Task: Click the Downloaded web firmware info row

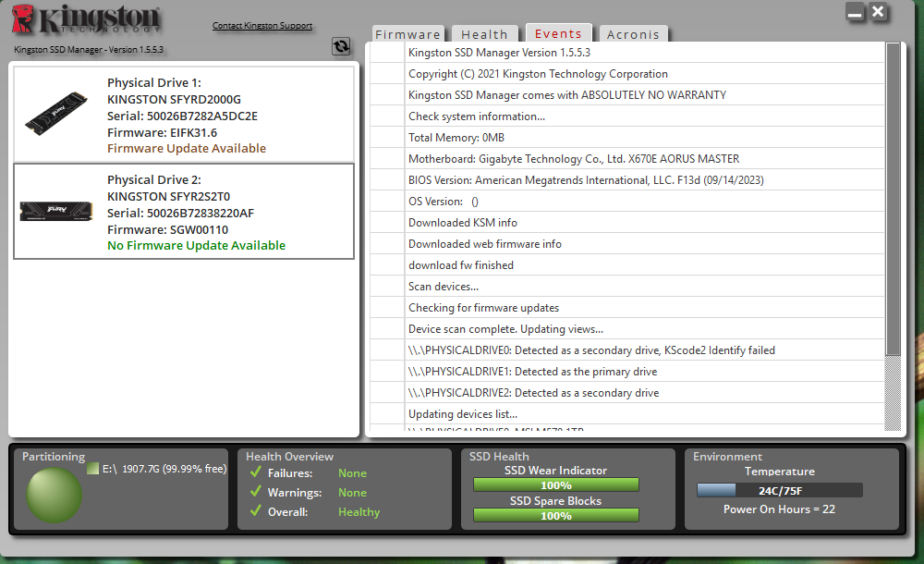Action: point(627,244)
